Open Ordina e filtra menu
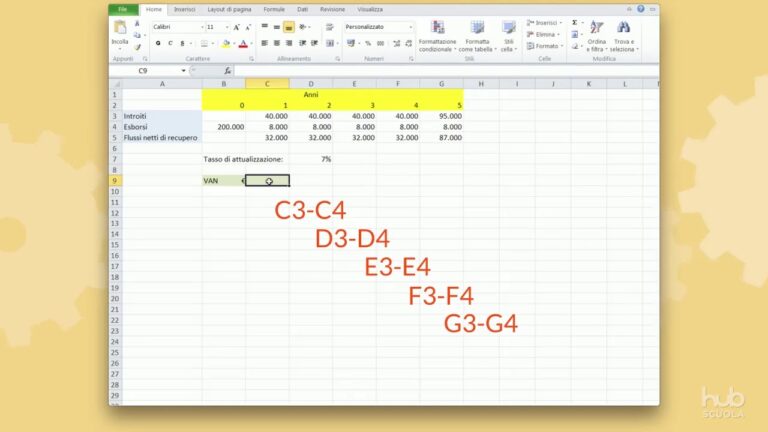This screenshot has width=768, height=432. (x=597, y=36)
